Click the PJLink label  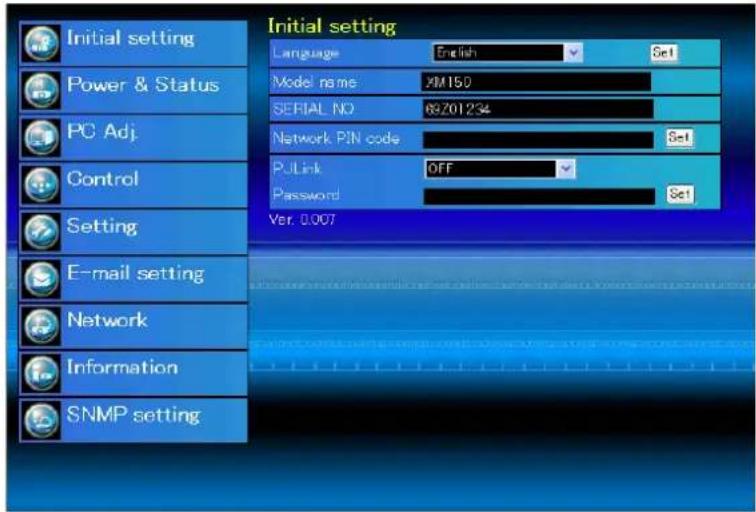[x=297, y=168]
